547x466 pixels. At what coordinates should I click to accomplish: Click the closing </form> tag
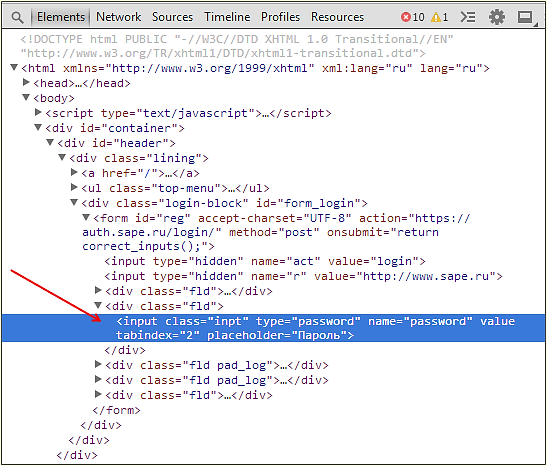tap(117, 410)
